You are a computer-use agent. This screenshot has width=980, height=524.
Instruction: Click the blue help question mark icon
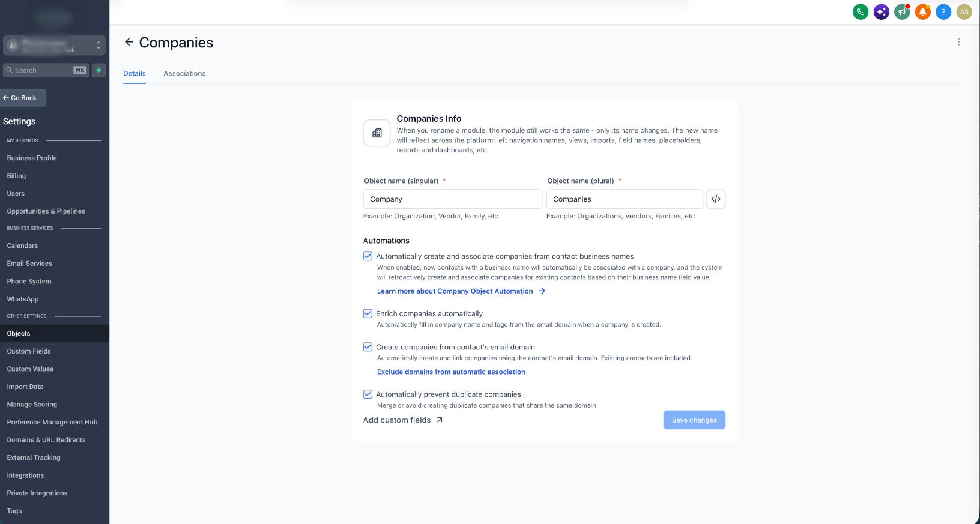point(943,11)
